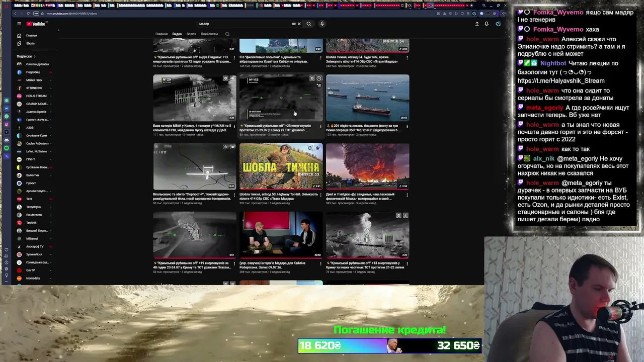The width and height of the screenshot is (644, 362).
Task: Go back in the browser
Action: tap(16, 14)
